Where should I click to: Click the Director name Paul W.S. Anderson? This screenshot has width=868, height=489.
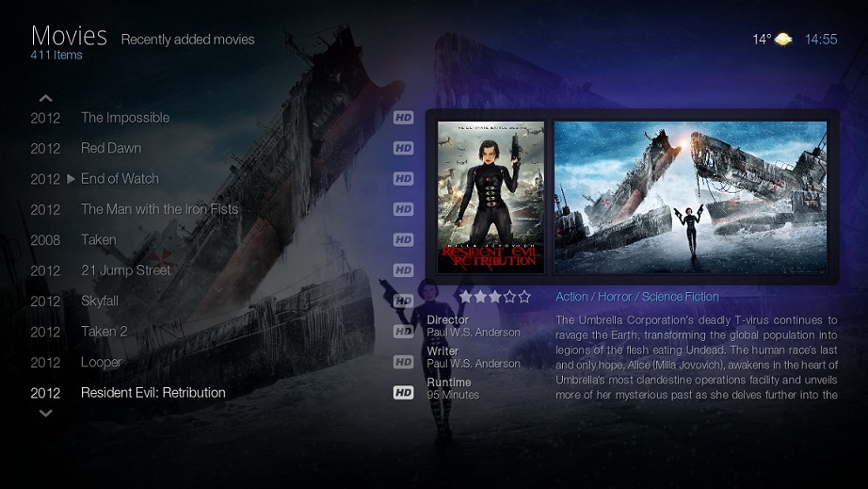(474, 333)
